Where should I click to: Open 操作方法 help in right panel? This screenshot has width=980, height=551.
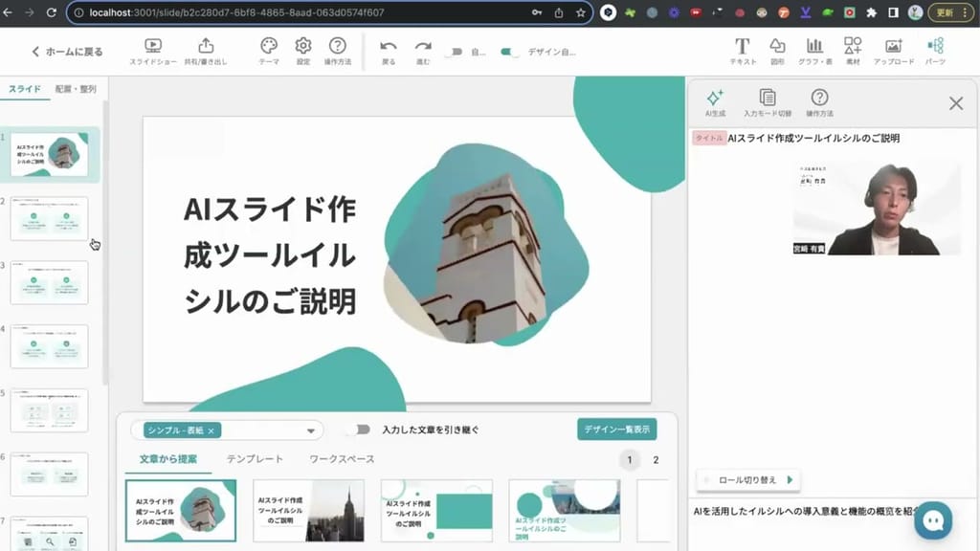(x=819, y=103)
